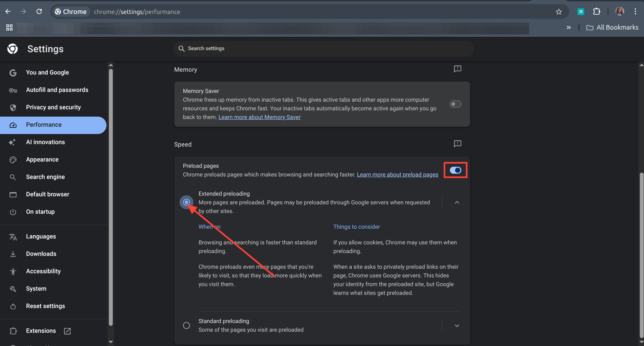Open Learn more about preload pages link
The image size is (644, 346).
tap(397, 175)
